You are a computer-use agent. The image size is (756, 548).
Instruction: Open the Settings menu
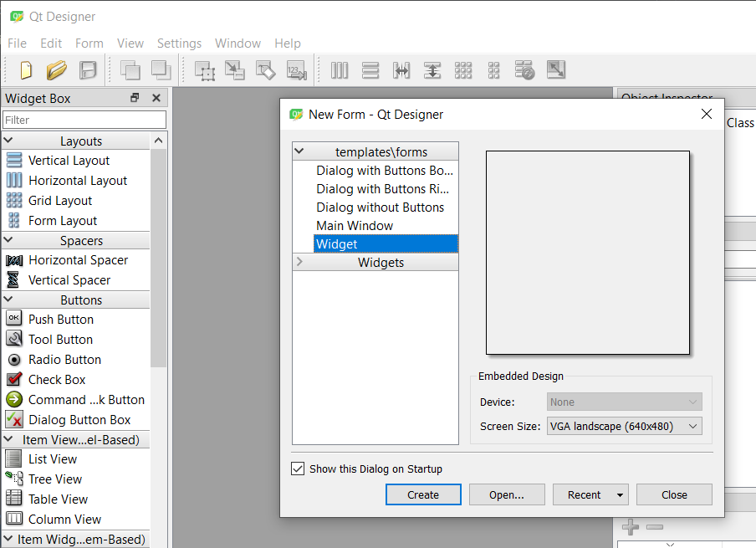click(179, 43)
